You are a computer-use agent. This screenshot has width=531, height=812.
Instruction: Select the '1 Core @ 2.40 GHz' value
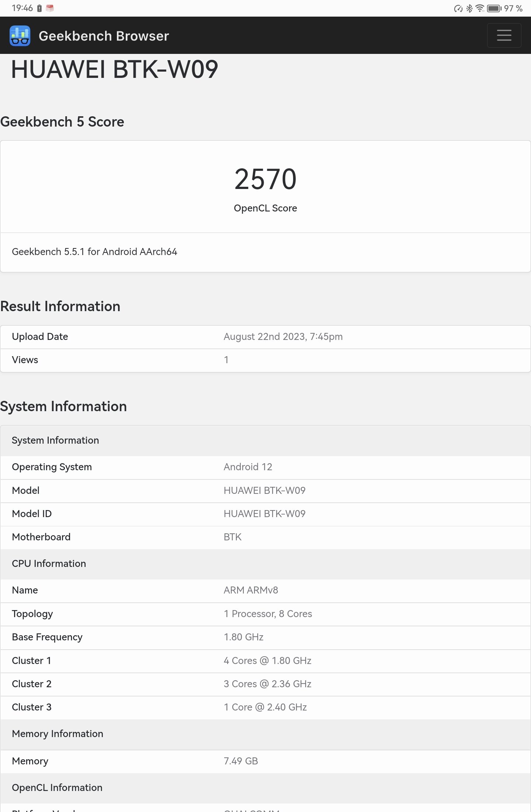coord(265,707)
